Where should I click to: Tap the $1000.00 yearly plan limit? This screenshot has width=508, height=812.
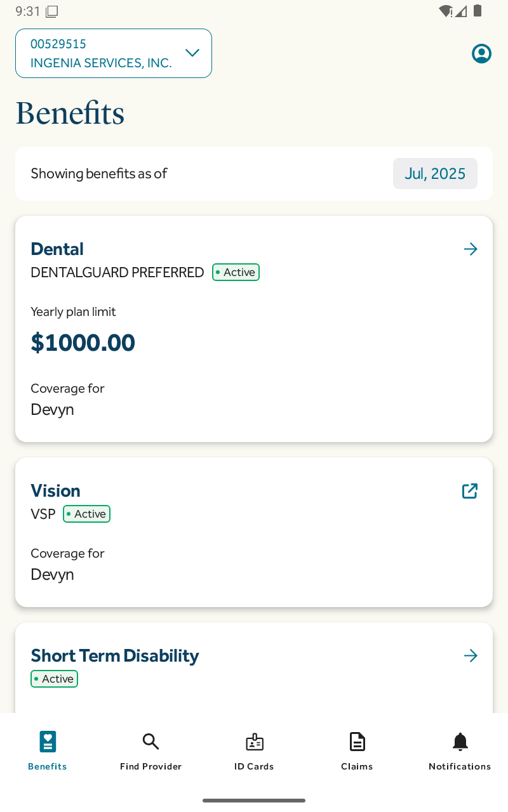pos(83,343)
